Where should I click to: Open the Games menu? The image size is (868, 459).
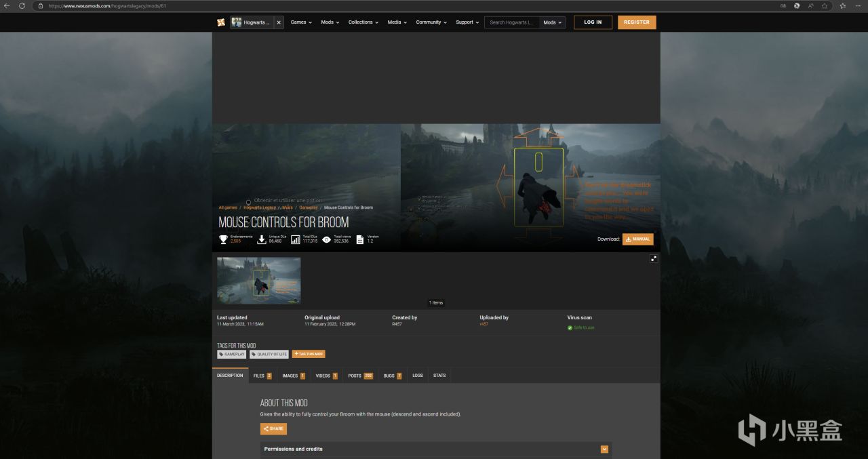(301, 22)
